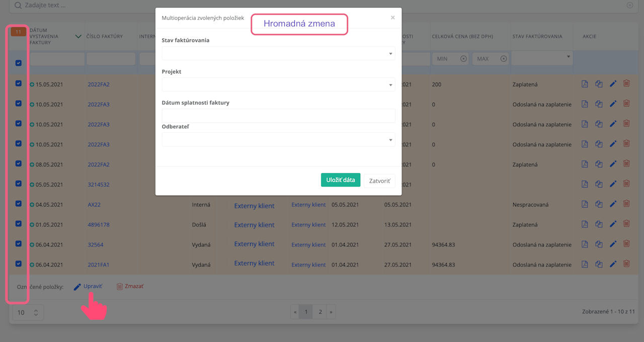
Task: Click green plus expand icon for invoice AX22
Action: [32, 205]
